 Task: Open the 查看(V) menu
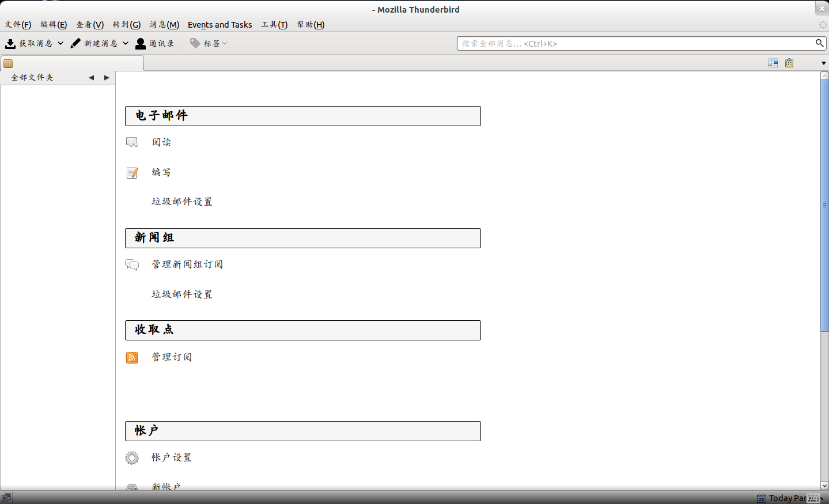click(x=90, y=25)
